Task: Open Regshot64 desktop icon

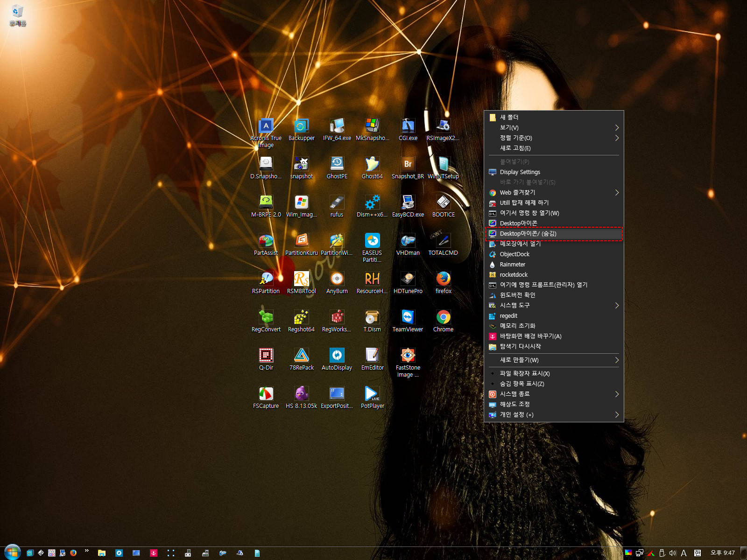Action: pos(301,321)
